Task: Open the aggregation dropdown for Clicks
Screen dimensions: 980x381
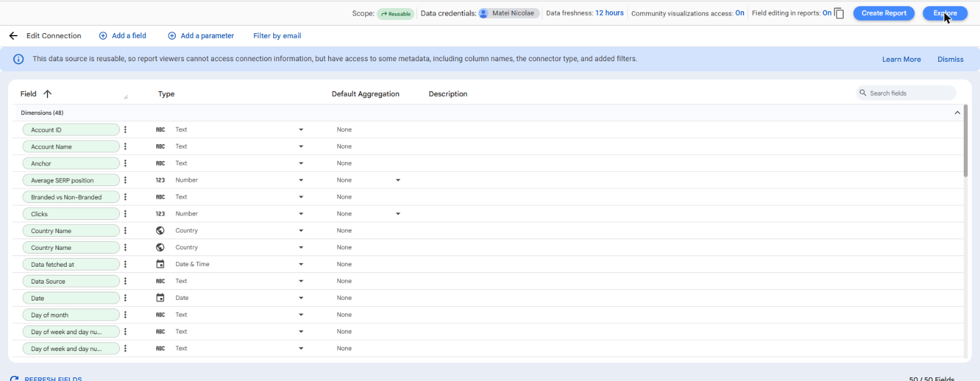Action: (x=397, y=214)
